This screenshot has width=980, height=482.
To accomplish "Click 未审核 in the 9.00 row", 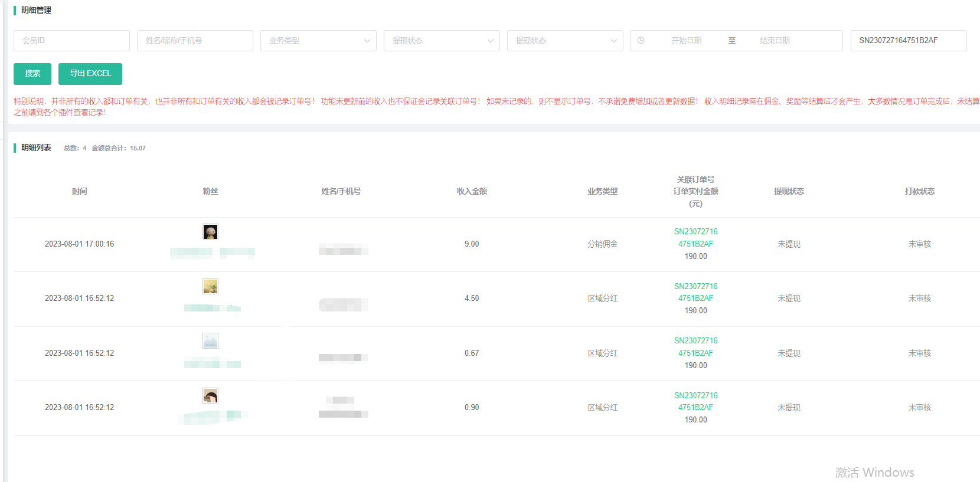I will [x=919, y=244].
